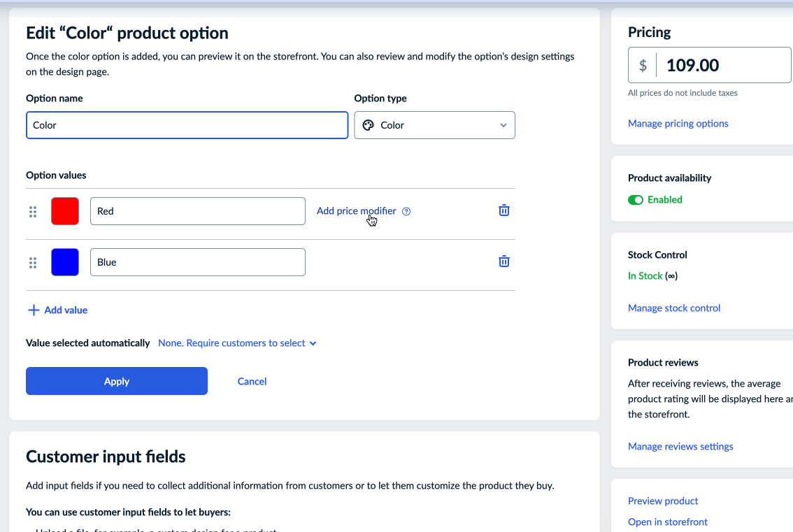Grab the drag handle for Red
This screenshot has height=532, width=793.
coord(33,211)
